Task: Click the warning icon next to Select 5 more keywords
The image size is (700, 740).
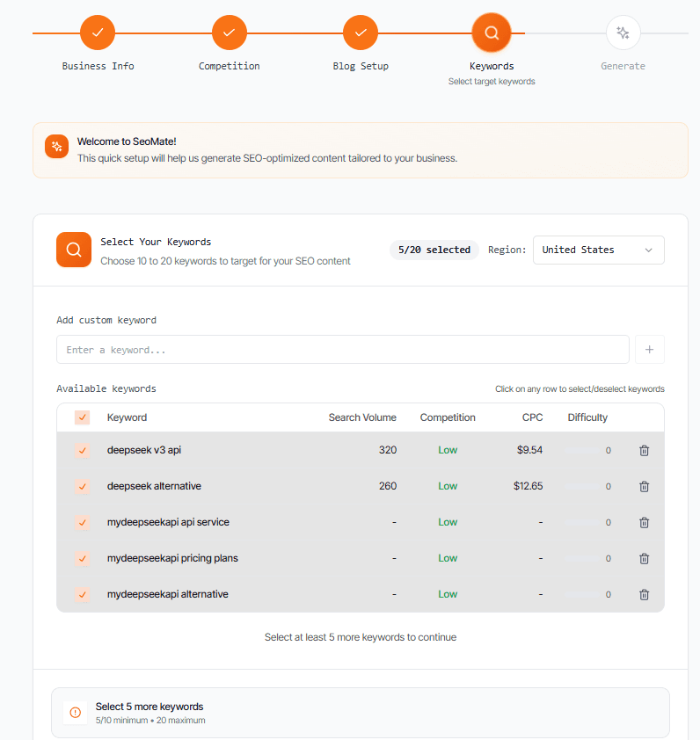Action: point(75,712)
